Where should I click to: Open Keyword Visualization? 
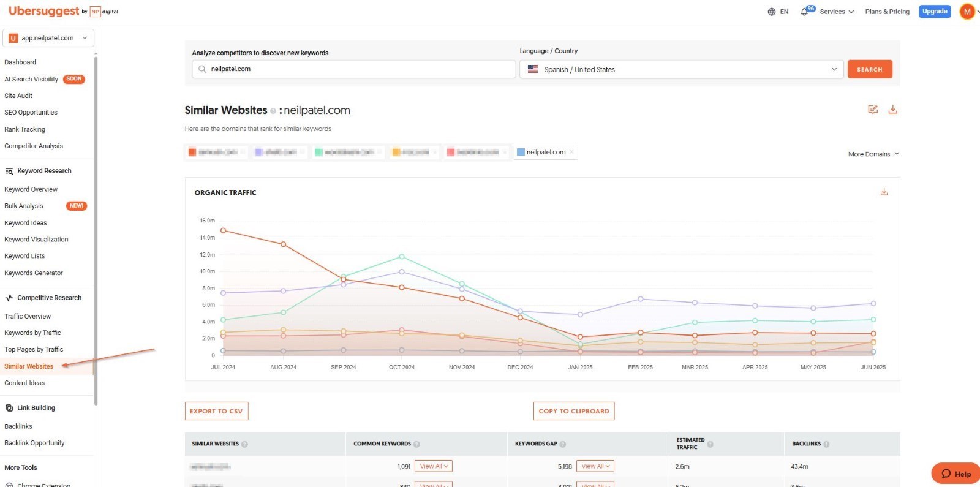tap(36, 240)
